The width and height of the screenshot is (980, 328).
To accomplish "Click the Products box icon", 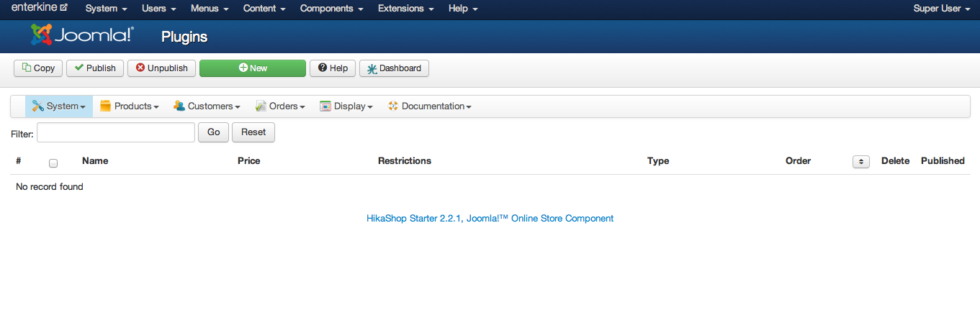I will (x=106, y=106).
